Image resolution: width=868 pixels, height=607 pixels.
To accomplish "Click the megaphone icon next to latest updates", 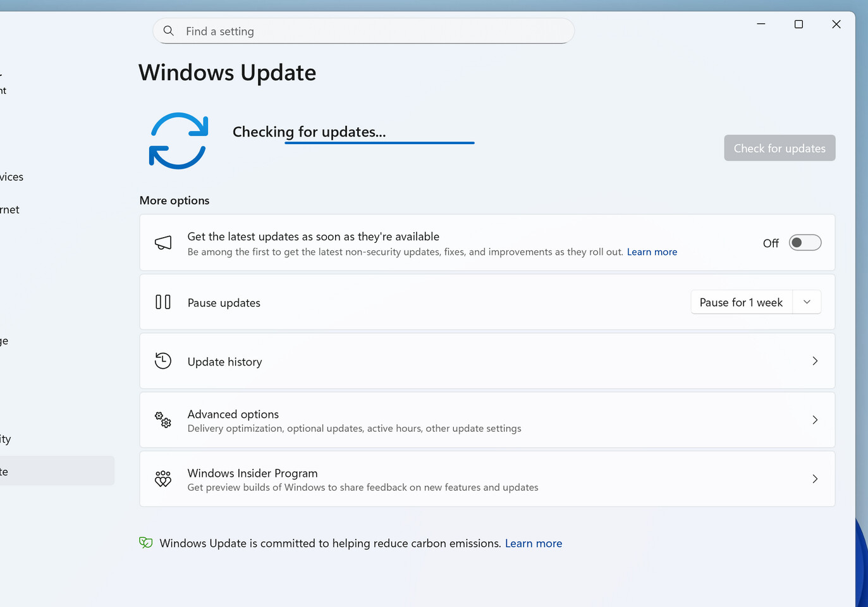I will [x=163, y=243].
